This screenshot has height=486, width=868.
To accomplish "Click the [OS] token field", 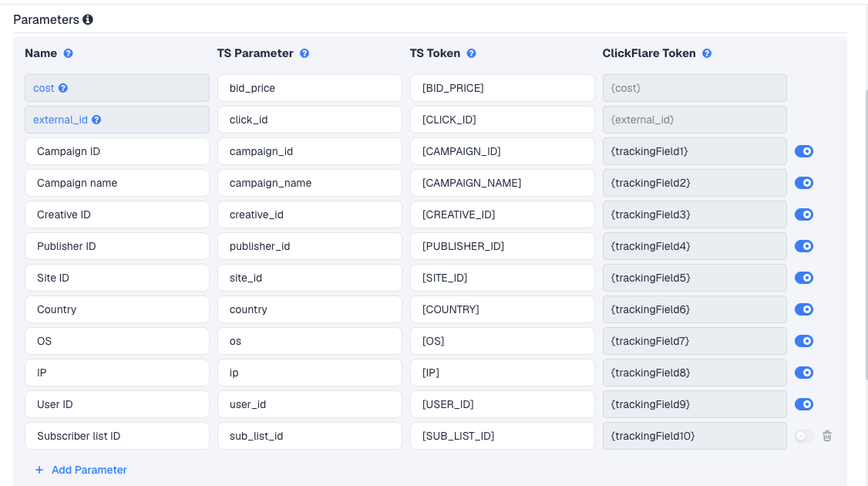I will click(x=502, y=341).
